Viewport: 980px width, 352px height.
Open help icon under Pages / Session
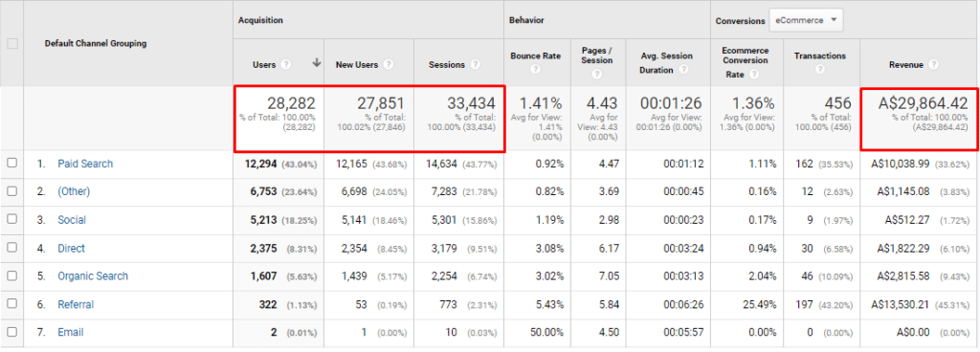[597, 75]
